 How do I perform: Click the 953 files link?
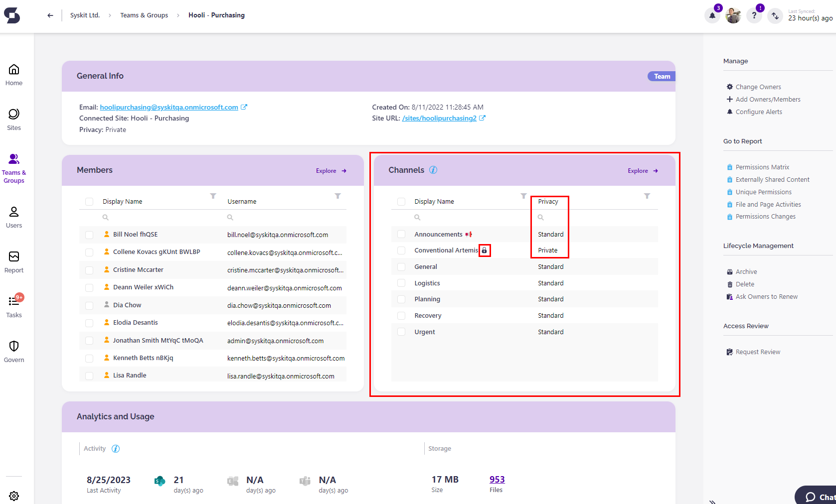click(497, 479)
